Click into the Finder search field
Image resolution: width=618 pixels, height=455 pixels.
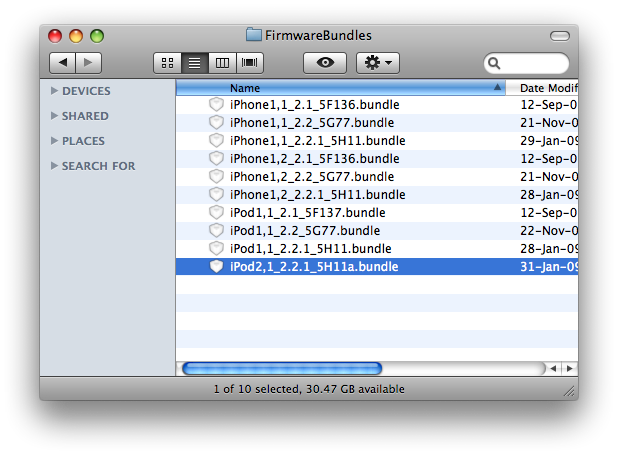pyautogui.click(x=527, y=63)
